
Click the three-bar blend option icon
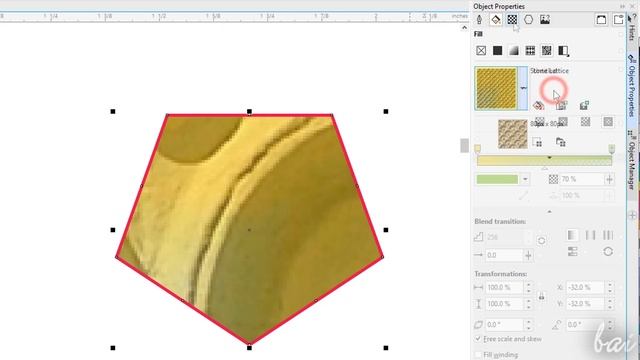point(608,235)
